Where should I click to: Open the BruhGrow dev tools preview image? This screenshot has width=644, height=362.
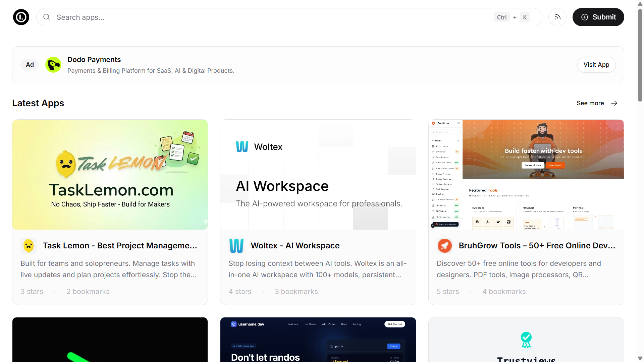tap(526, 174)
